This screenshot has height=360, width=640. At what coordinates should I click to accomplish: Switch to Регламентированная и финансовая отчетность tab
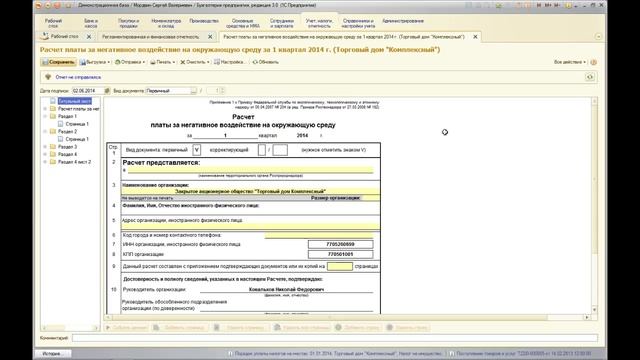tap(151, 37)
